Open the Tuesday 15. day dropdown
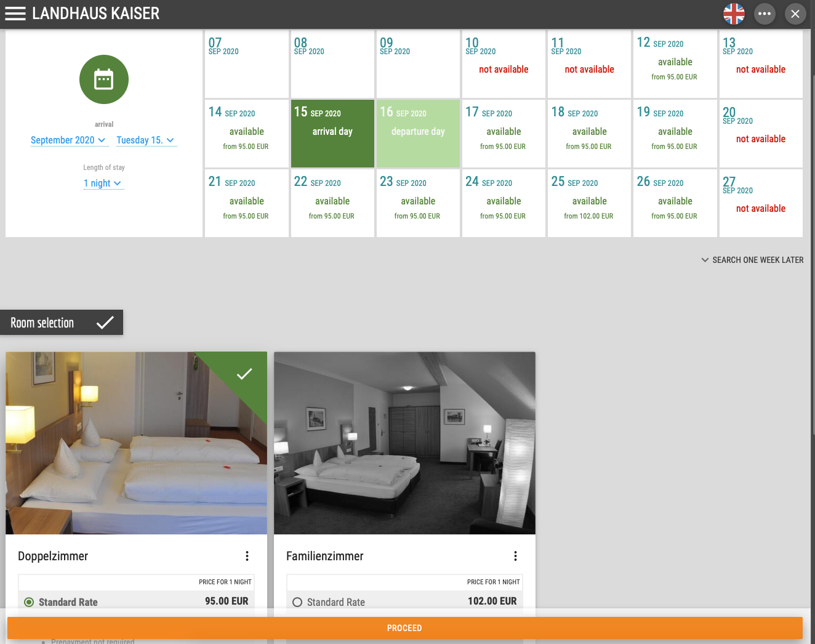 click(x=145, y=140)
